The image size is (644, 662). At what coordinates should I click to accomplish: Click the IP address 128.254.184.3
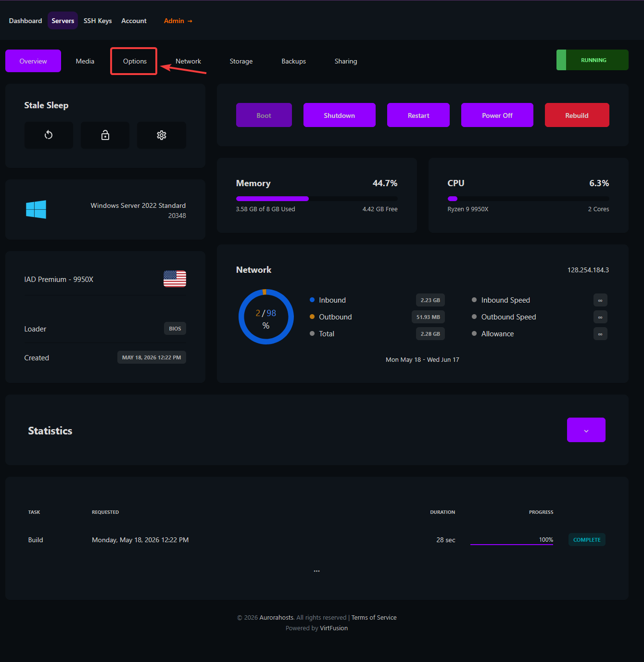point(588,270)
